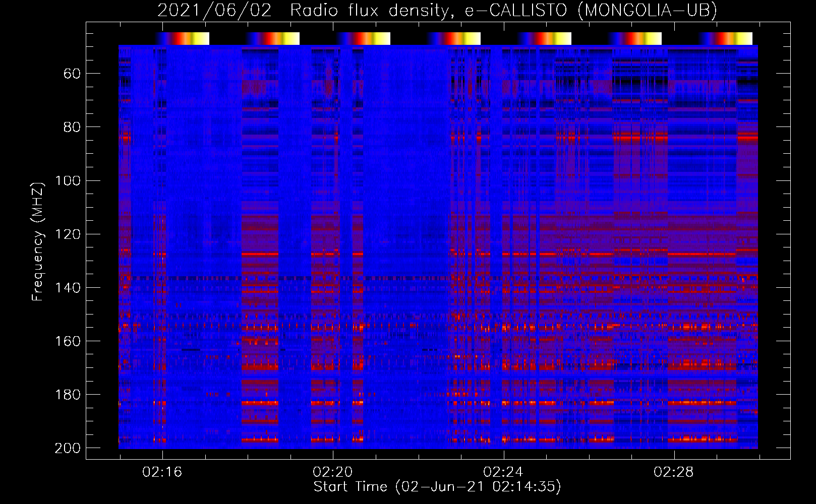The image size is (816, 504).
Task: Click the 02:28 time axis label
Action: [x=674, y=472]
